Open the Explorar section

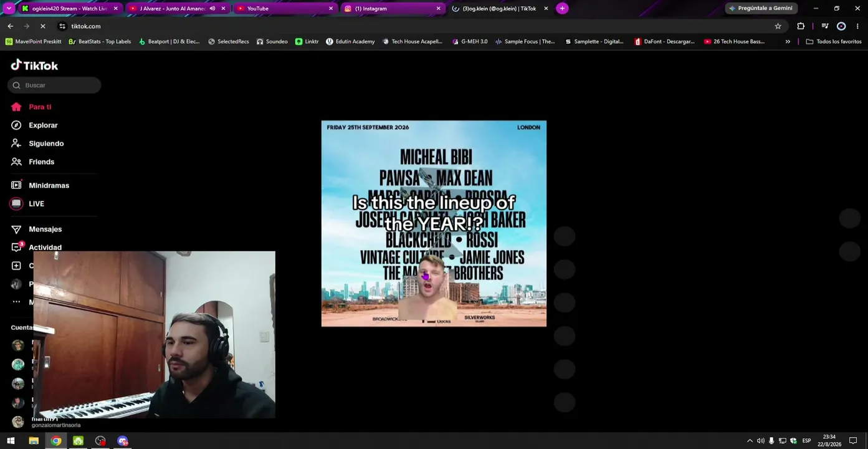(x=43, y=125)
